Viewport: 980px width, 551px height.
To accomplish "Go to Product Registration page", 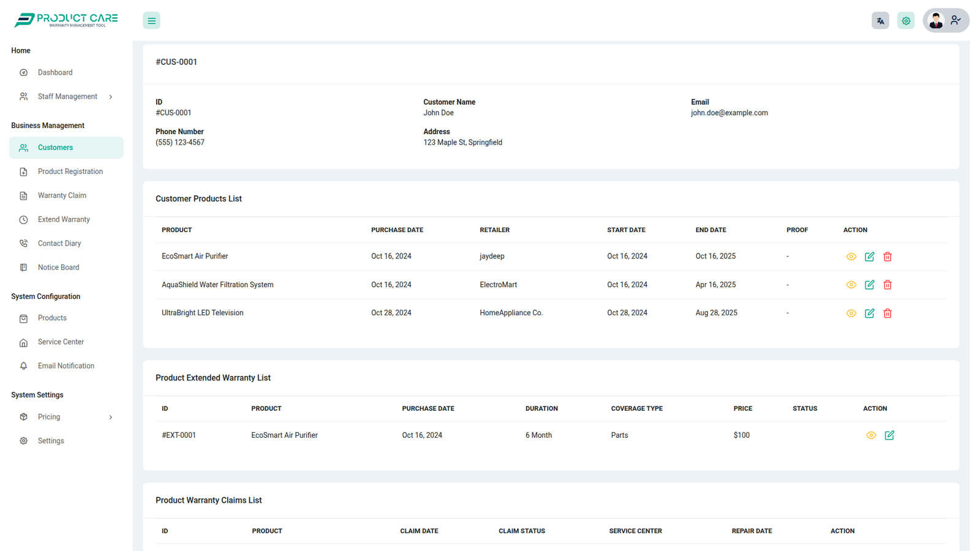I will coord(70,171).
